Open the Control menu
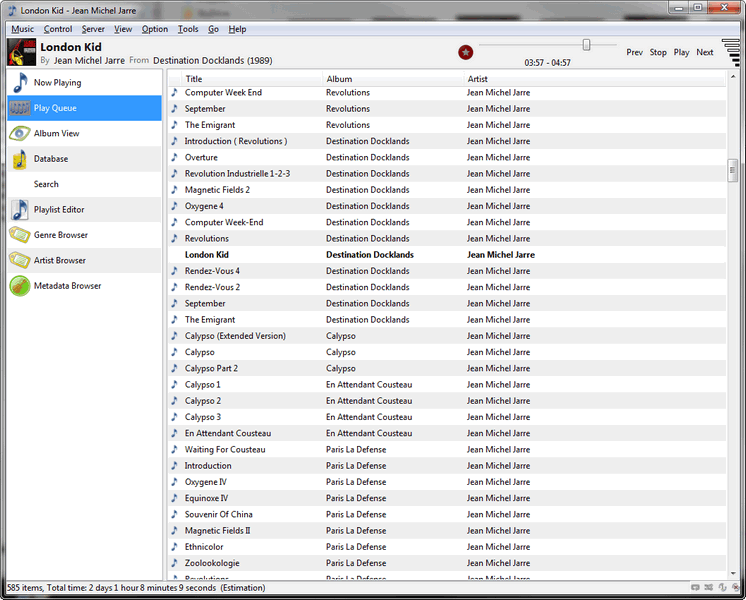The image size is (746, 600). (x=58, y=29)
